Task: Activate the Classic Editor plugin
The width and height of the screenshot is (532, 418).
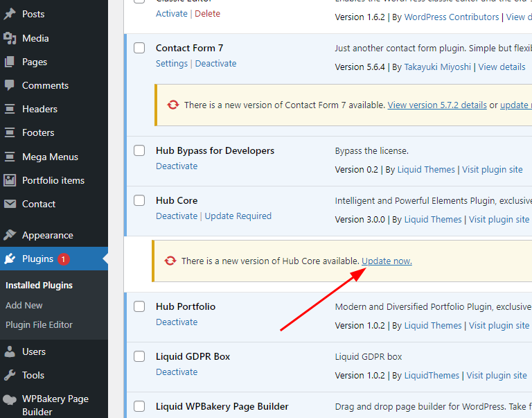Action: [171, 14]
